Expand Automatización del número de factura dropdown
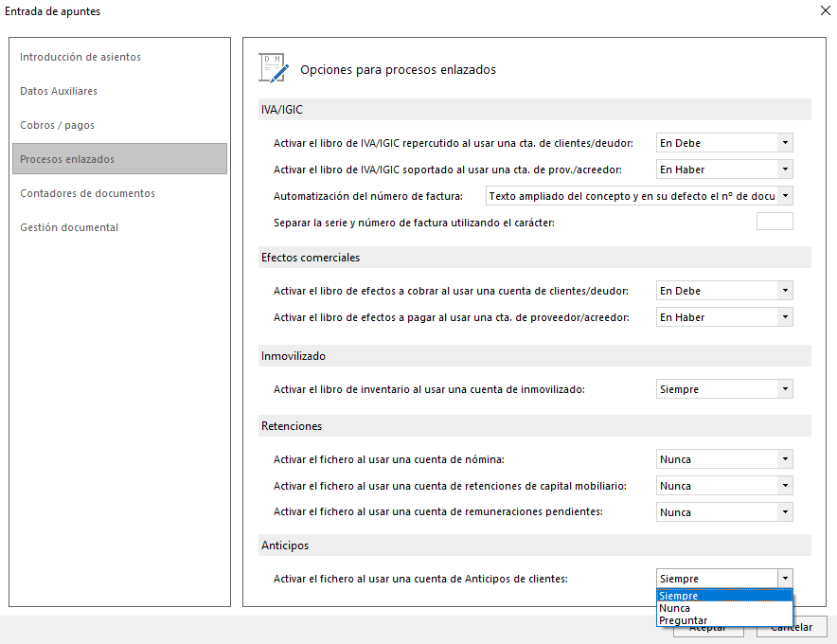This screenshot has height=644, width=837. tap(639, 196)
